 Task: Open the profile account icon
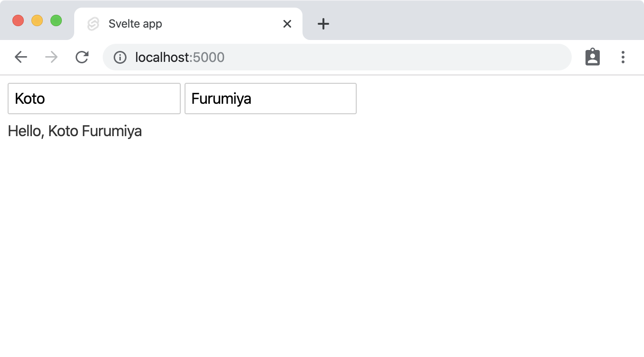[593, 57]
